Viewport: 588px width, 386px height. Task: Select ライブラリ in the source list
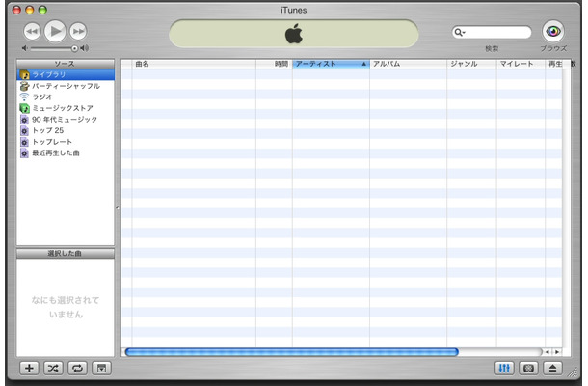click(x=66, y=74)
